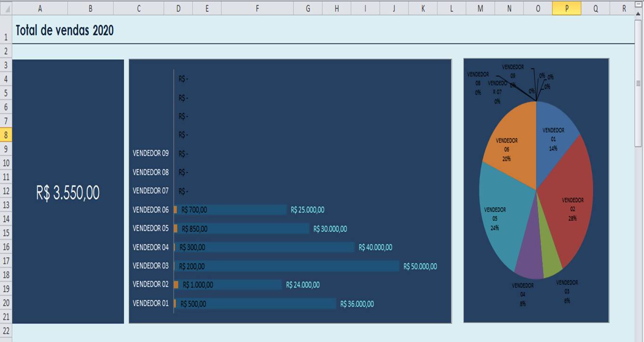Click the R$ 500,00 data label

(x=193, y=304)
